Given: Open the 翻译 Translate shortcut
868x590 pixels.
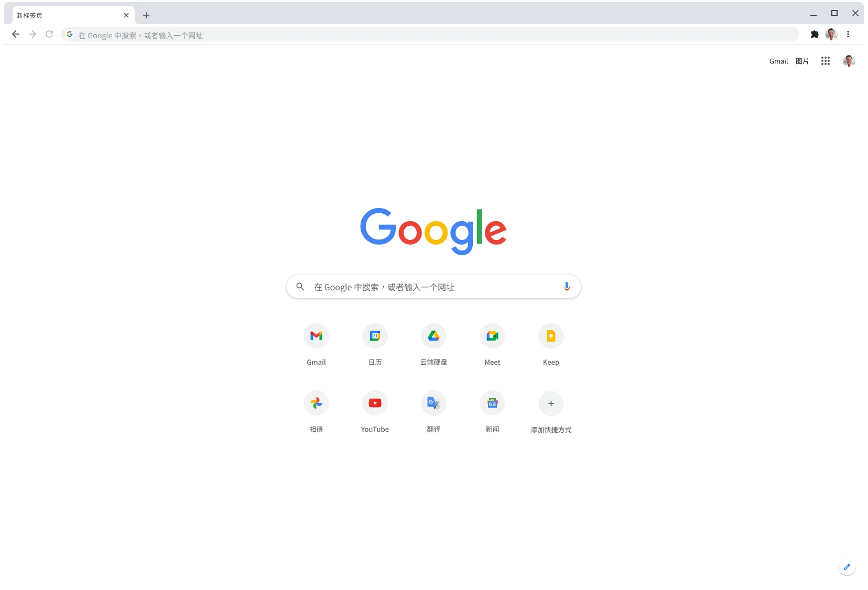Looking at the screenshot, I should tap(433, 403).
